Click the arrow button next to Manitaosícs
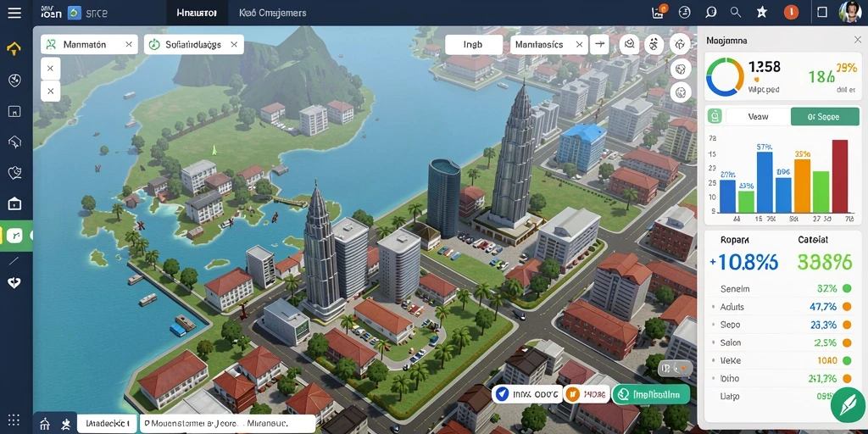The height and width of the screenshot is (434, 868). coord(599,44)
